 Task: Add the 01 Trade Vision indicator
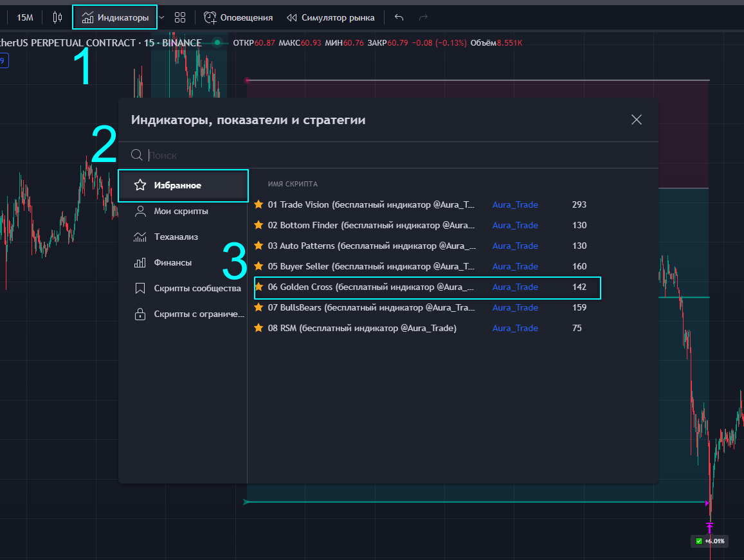[x=371, y=204]
